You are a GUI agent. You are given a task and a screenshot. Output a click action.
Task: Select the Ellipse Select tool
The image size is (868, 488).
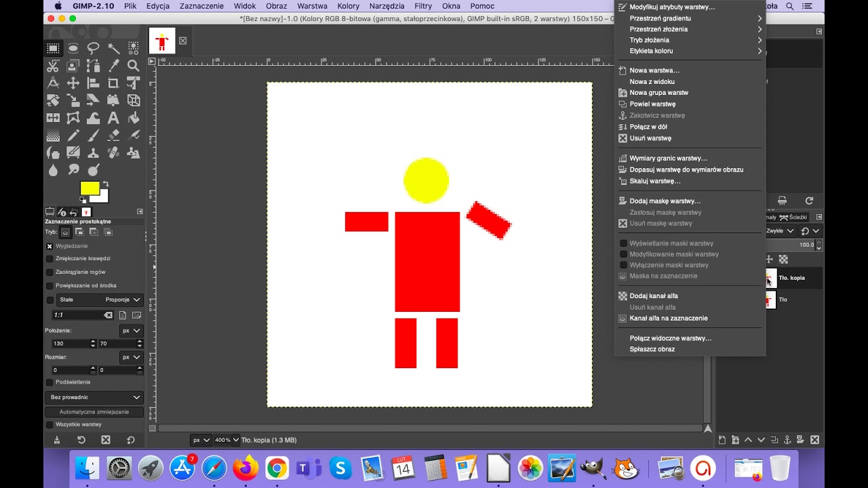(x=73, y=48)
